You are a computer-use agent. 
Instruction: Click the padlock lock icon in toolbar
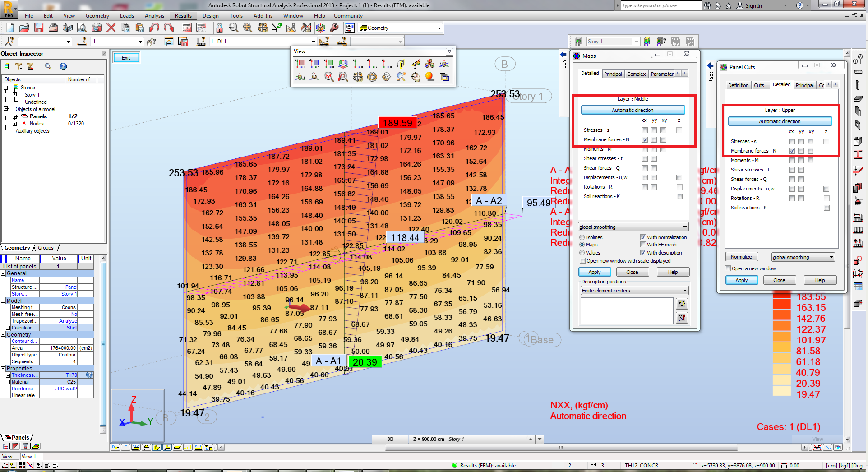pos(219,28)
